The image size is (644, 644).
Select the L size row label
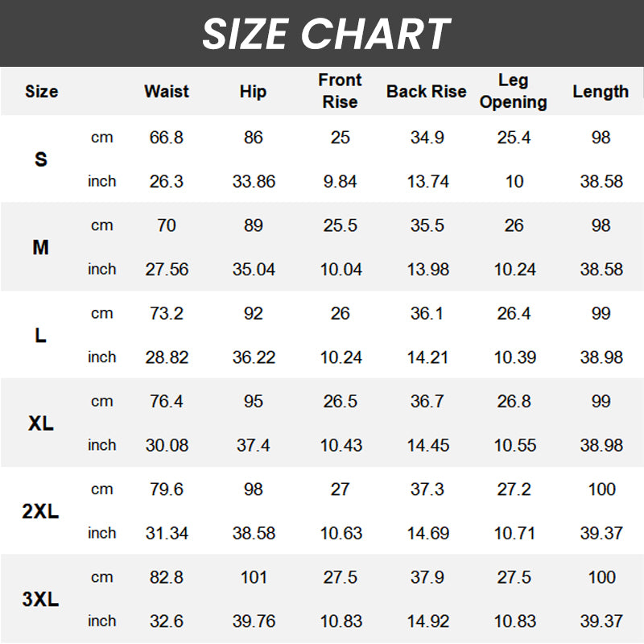pyautogui.click(x=41, y=336)
